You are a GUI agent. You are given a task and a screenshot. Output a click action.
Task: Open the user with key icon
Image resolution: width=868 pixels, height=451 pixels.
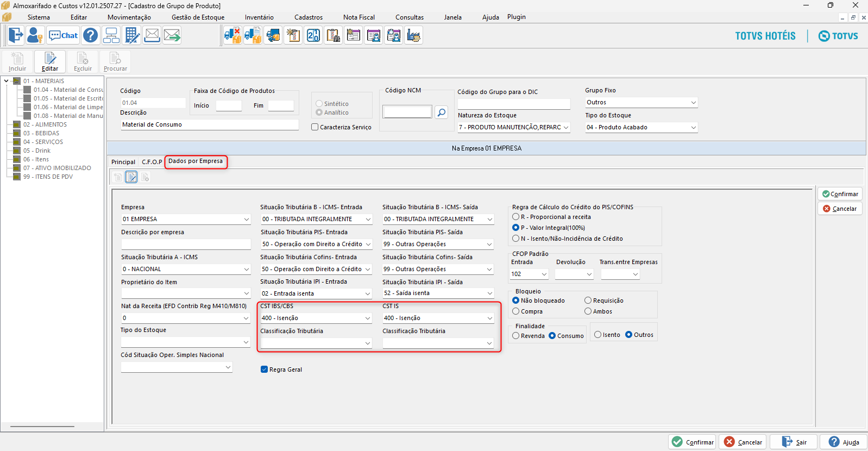pos(35,35)
